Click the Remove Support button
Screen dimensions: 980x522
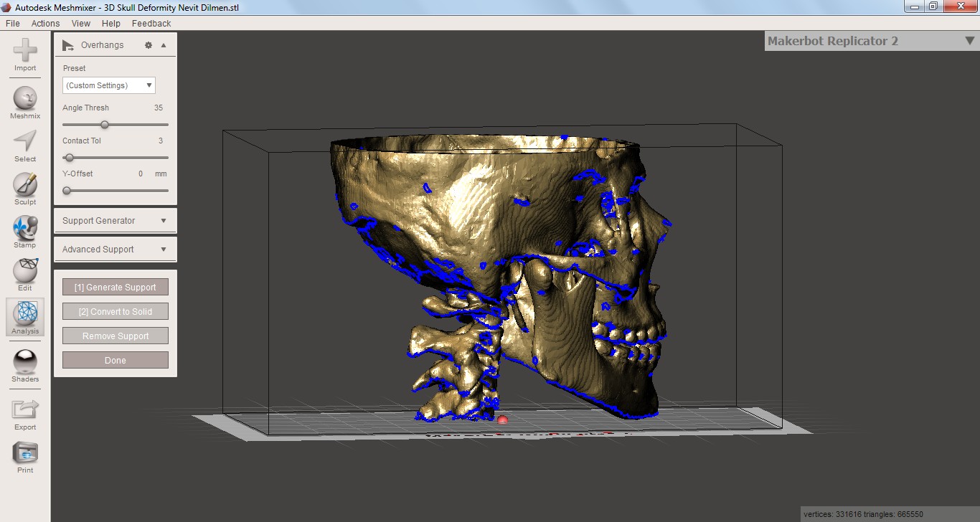pos(115,335)
